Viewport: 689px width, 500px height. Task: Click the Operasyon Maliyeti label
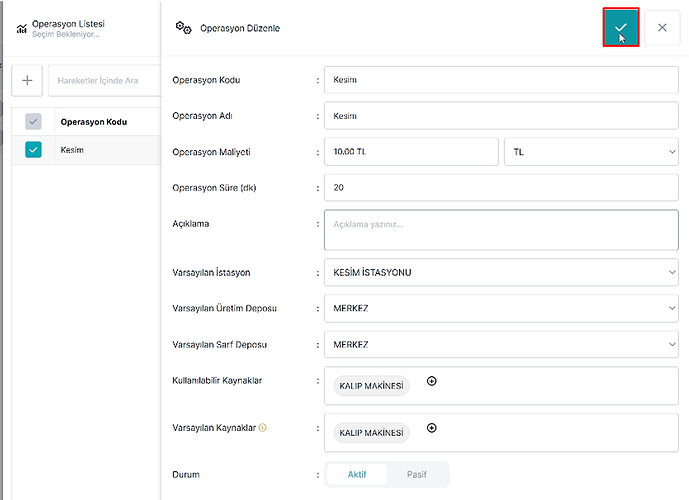[x=211, y=152]
